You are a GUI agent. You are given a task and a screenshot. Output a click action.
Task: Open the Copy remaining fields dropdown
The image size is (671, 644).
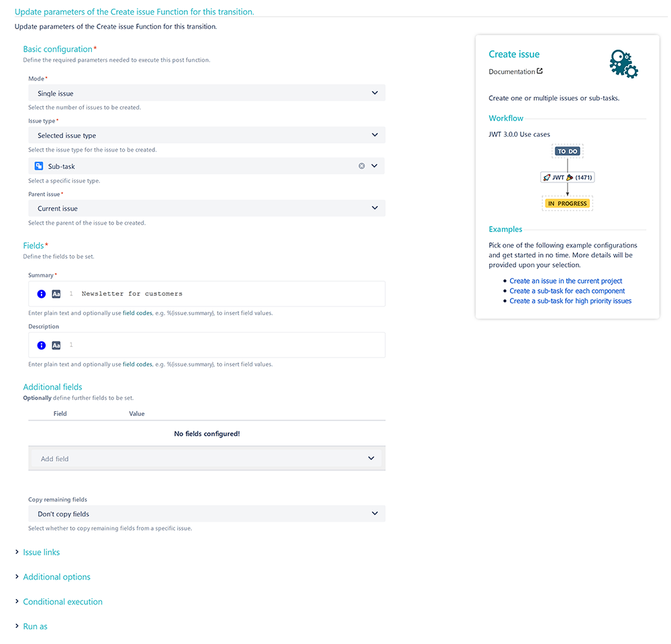click(x=207, y=514)
